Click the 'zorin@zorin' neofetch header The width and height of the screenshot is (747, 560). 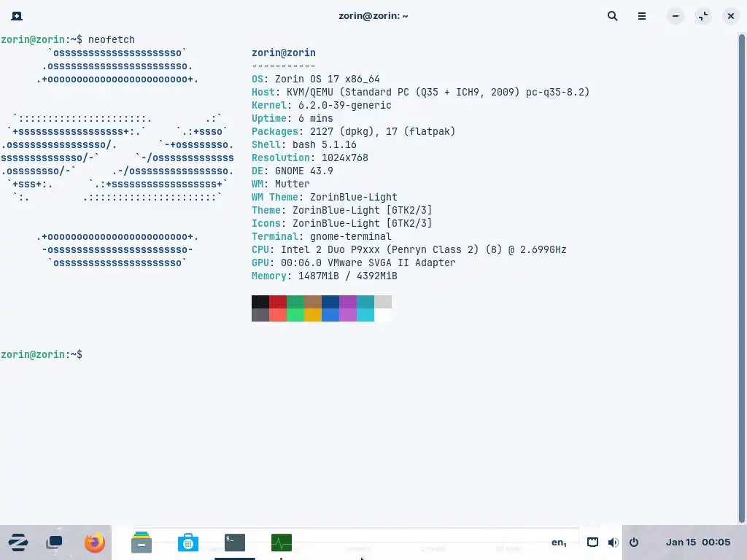(x=284, y=52)
